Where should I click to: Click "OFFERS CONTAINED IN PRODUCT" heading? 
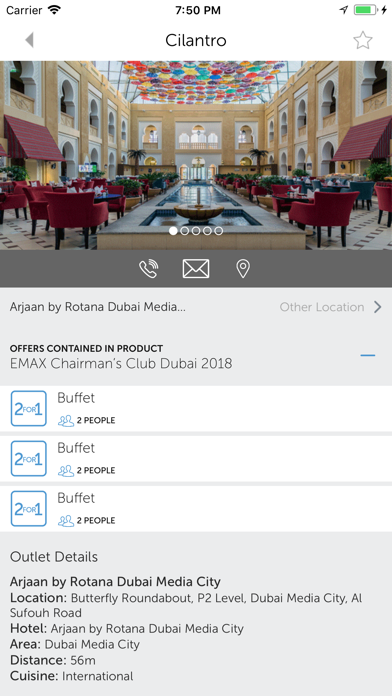click(x=86, y=348)
